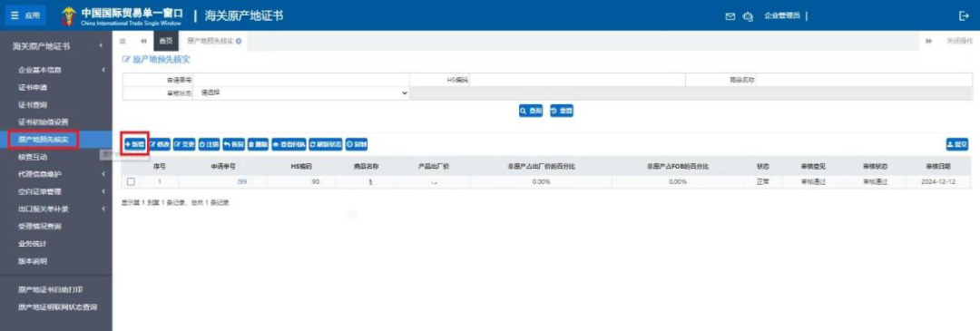
Task: Click the 刷新状态 (refresh status) button
Action: tap(326, 143)
